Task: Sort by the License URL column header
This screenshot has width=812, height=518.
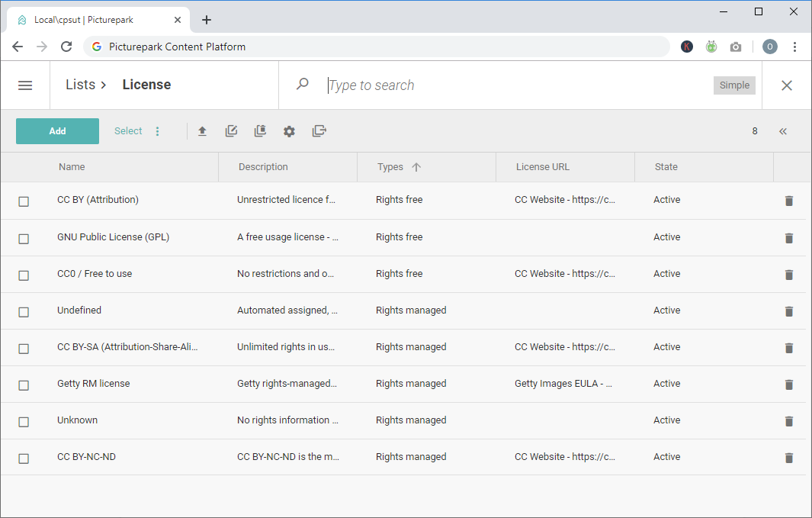Action: coord(543,167)
